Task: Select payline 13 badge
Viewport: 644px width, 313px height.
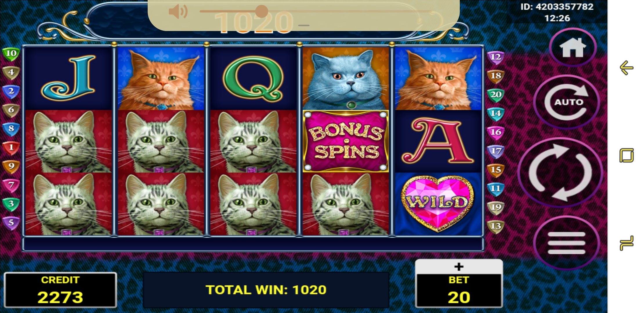Action: (496, 226)
